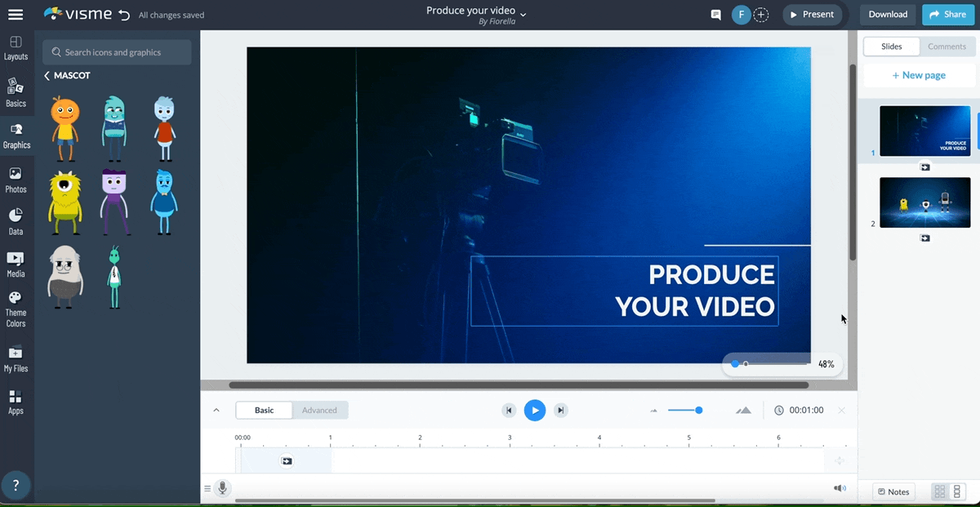Open the comments speech bubble icon
The width and height of the screenshot is (980, 507).
pos(716,15)
